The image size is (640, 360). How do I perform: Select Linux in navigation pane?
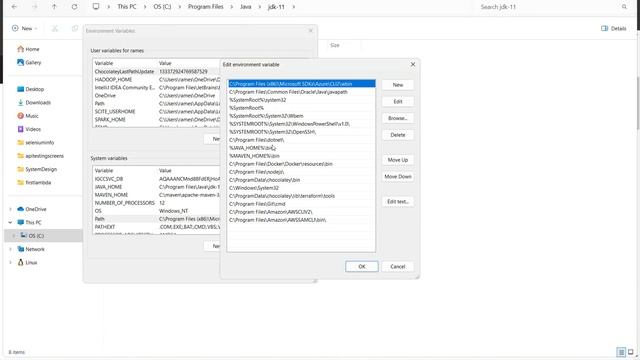point(27,262)
